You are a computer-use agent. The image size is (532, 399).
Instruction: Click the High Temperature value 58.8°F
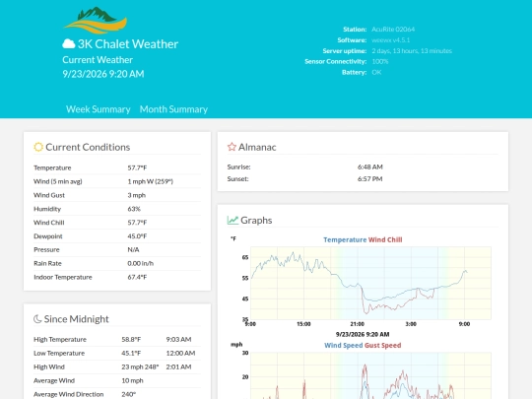[131, 339]
